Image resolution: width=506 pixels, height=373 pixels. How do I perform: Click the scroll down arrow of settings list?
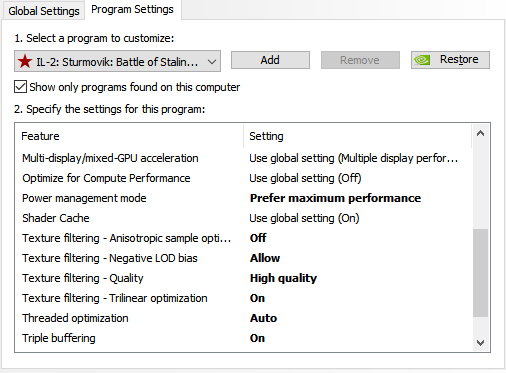[x=480, y=342]
